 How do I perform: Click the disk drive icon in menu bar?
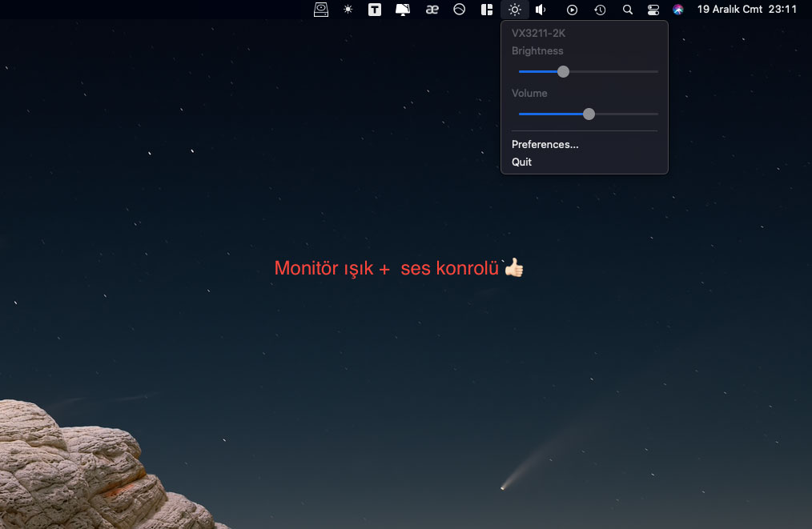(321, 10)
